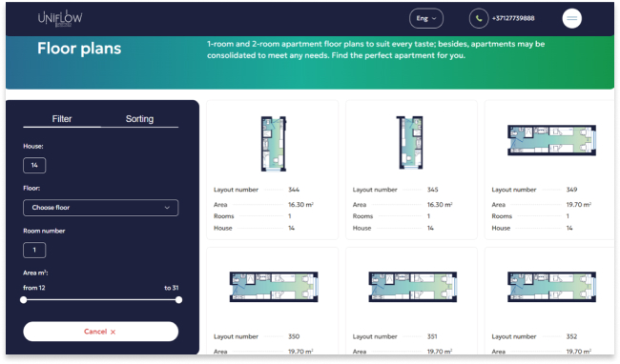Click 'from 12' area label
Image resolution: width=620 pixels, height=364 pixels.
[34, 288]
